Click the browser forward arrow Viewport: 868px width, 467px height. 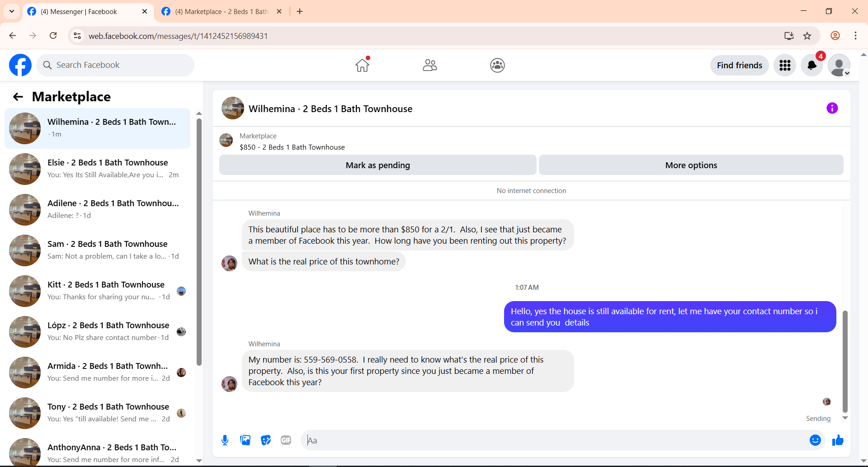[x=33, y=36]
